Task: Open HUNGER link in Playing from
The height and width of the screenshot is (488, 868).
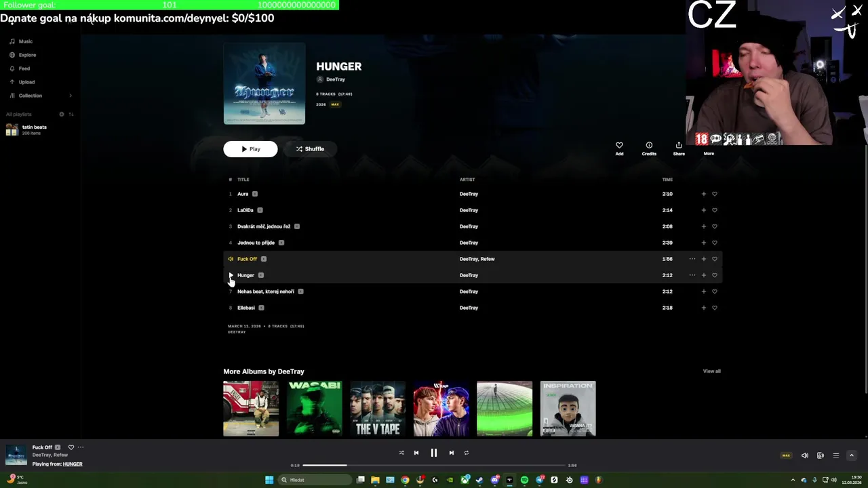Action: pos(73,464)
